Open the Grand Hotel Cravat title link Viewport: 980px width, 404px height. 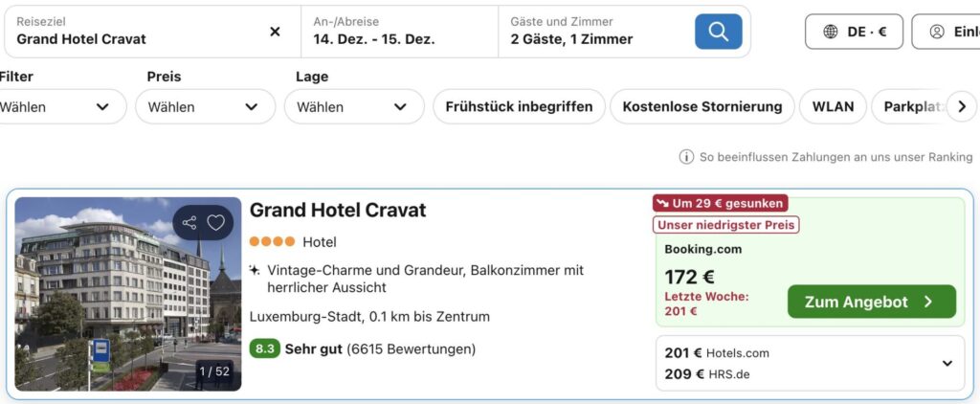(338, 210)
